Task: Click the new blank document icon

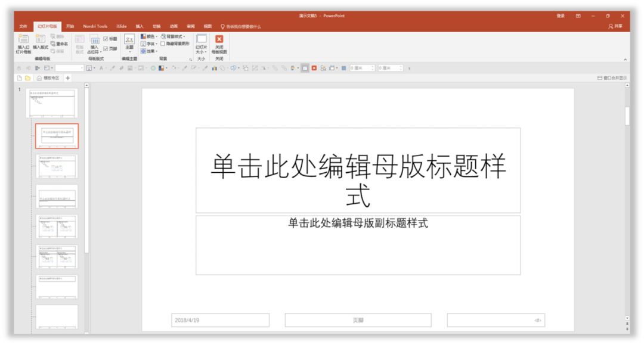Action: [x=19, y=78]
